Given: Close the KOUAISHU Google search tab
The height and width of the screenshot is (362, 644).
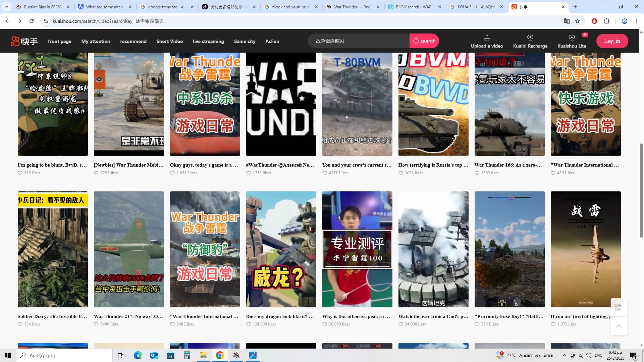Looking at the screenshot, I should (x=501, y=7).
